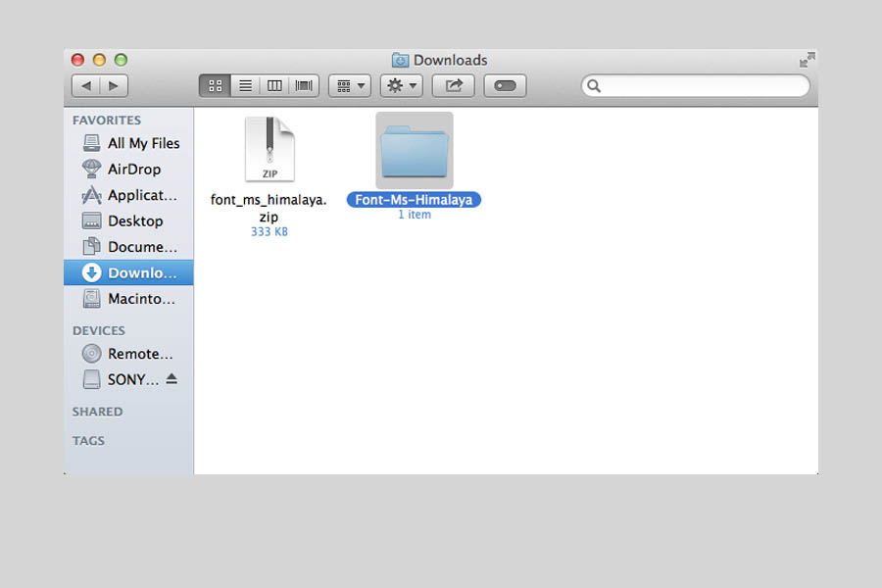Viewport: 882px width, 588px height.
Task: Focus the Finder search field
Action: point(696,86)
